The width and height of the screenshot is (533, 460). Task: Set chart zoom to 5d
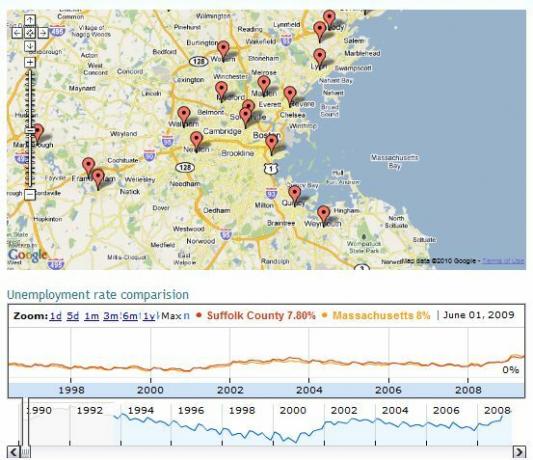tap(73, 316)
